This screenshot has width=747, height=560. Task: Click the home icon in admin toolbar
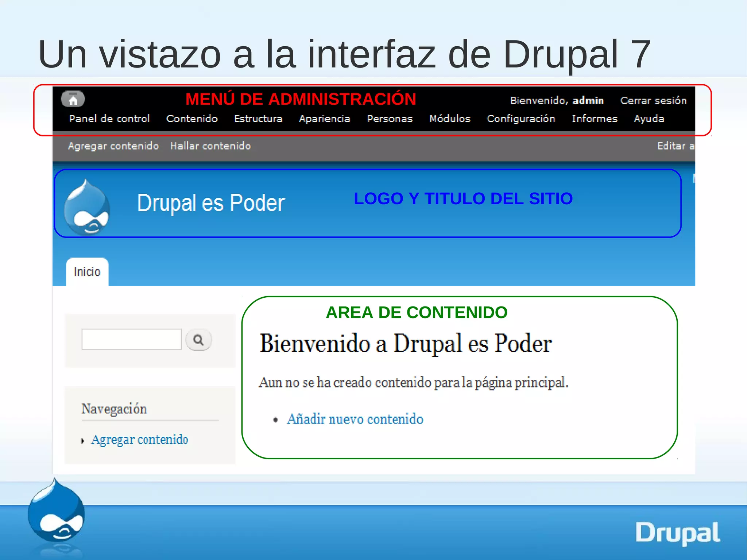[x=73, y=99]
